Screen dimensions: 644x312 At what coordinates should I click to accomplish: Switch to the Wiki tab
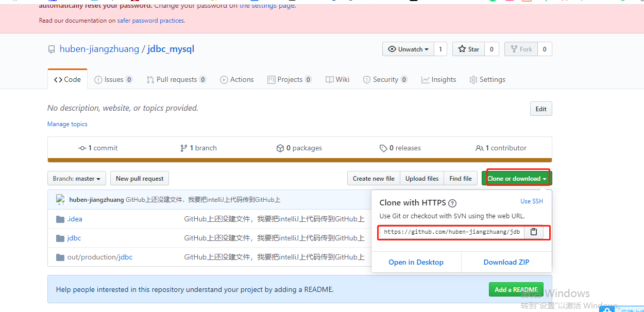pos(337,79)
